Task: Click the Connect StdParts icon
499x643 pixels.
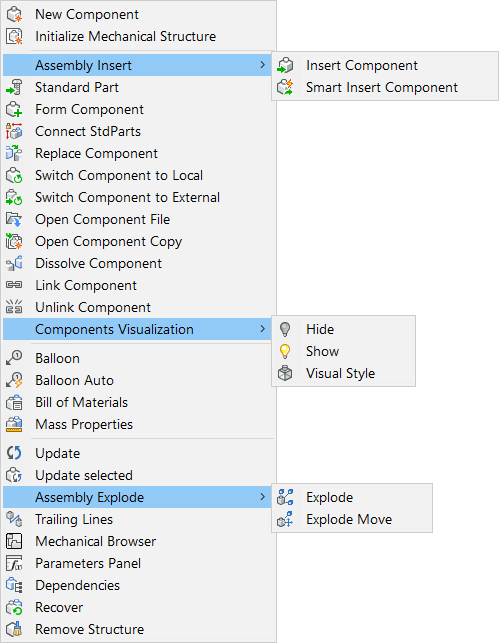Action: pos(14,131)
